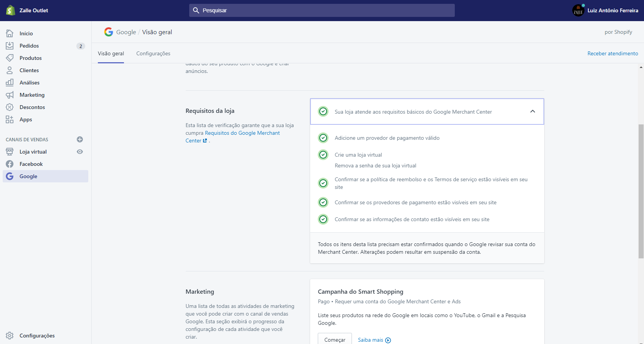The image size is (644, 344).
Task: Click the check icon for refund policy item
Action: click(x=324, y=183)
